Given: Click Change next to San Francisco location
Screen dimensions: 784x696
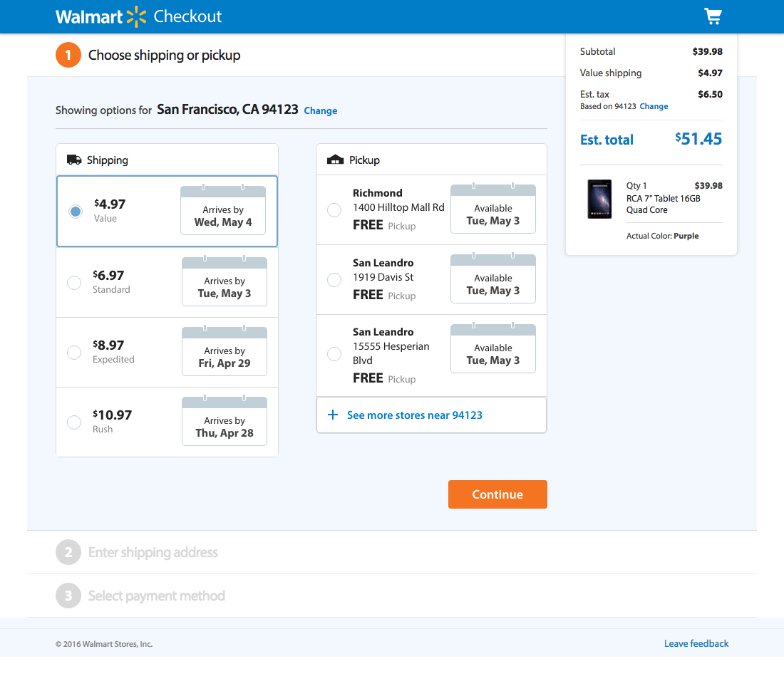Looking at the screenshot, I should tap(320, 110).
